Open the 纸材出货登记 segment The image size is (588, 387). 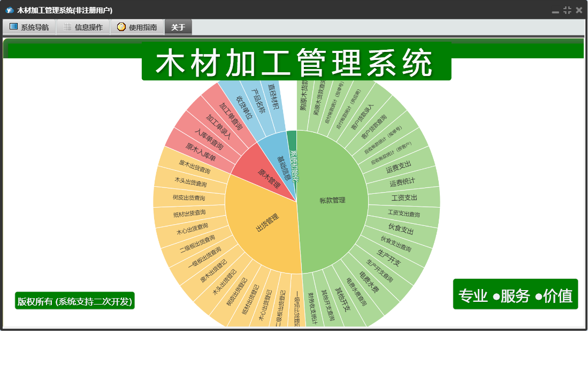(x=251, y=299)
